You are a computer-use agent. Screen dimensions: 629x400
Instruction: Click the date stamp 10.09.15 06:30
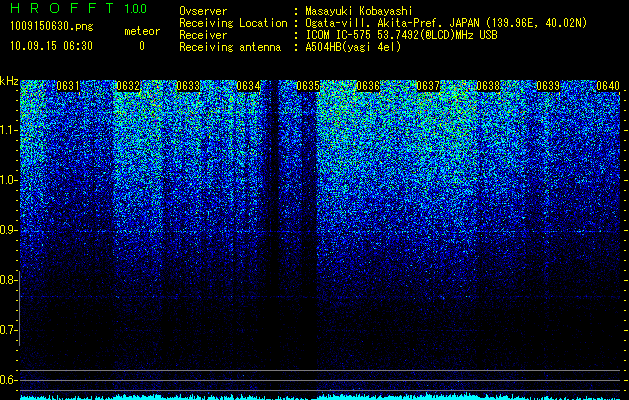coord(51,46)
